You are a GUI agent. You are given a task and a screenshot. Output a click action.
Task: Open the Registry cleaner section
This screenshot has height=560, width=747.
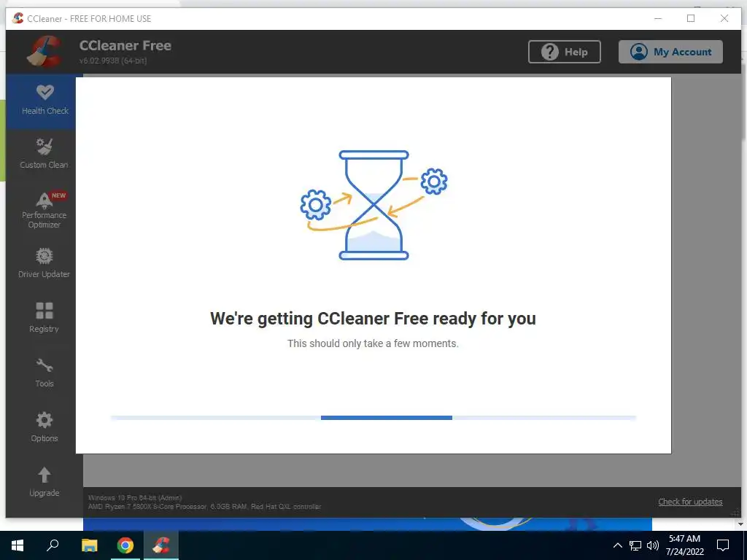44,318
